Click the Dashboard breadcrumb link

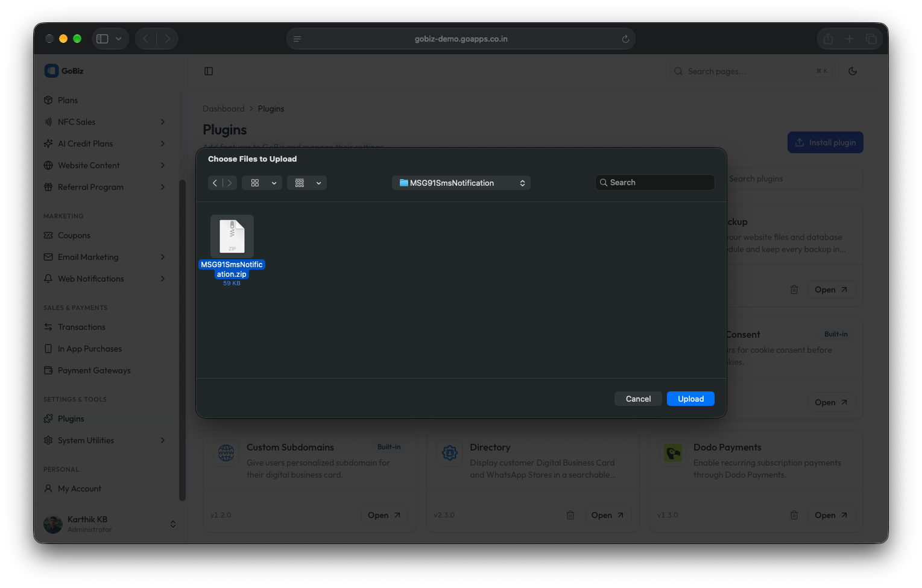tap(224, 109)
